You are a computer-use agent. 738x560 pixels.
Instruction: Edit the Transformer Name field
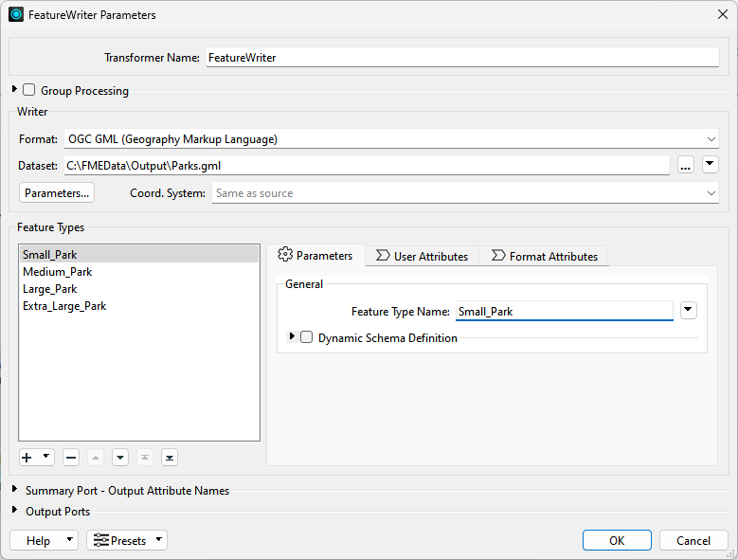point(462,58)
